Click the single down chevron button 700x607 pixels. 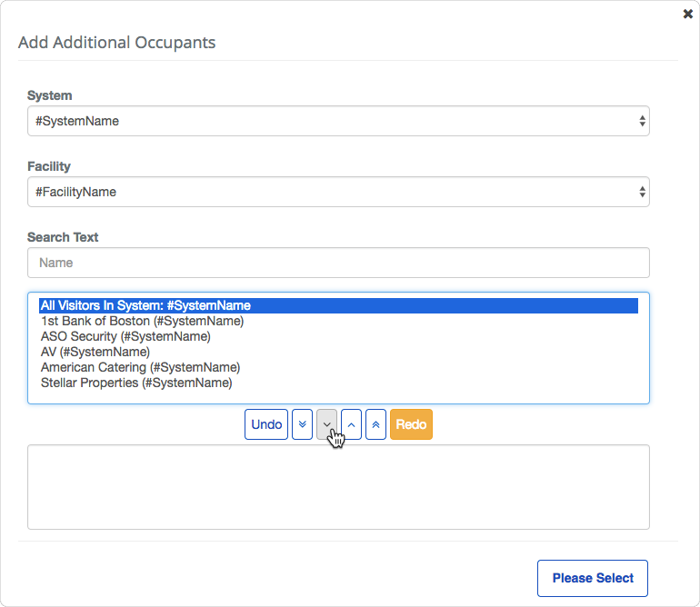[326, 424]
